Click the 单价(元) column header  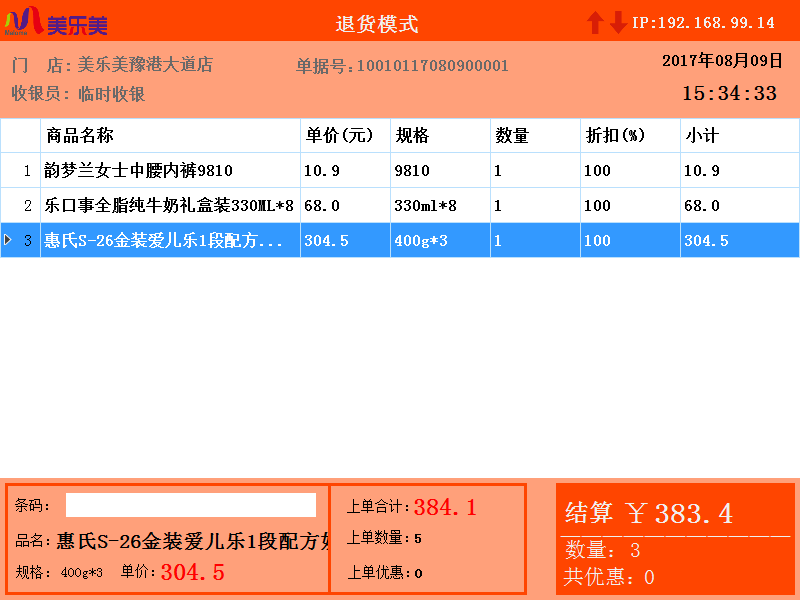click(345, 136)
